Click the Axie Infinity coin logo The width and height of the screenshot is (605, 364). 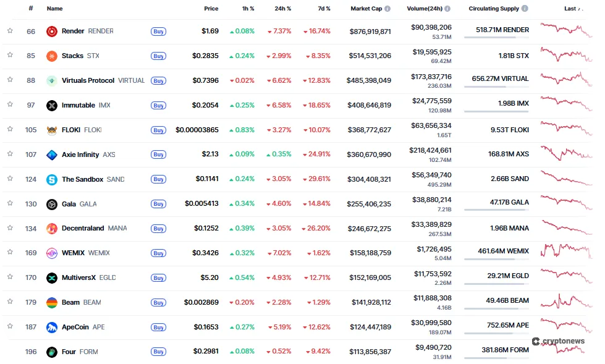click(51, 154)
